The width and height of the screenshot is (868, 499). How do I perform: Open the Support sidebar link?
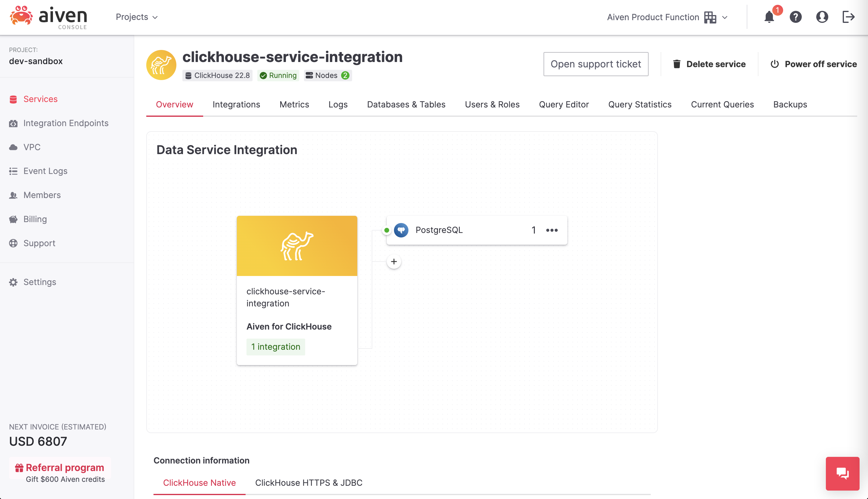point(39,243)
